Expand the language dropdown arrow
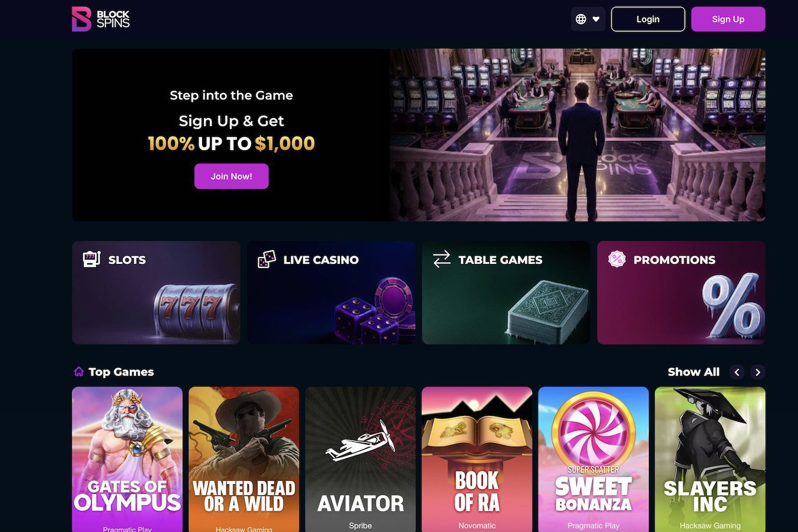Image resolution: width=798 pixels, height=532 pixels. (596, 19)
